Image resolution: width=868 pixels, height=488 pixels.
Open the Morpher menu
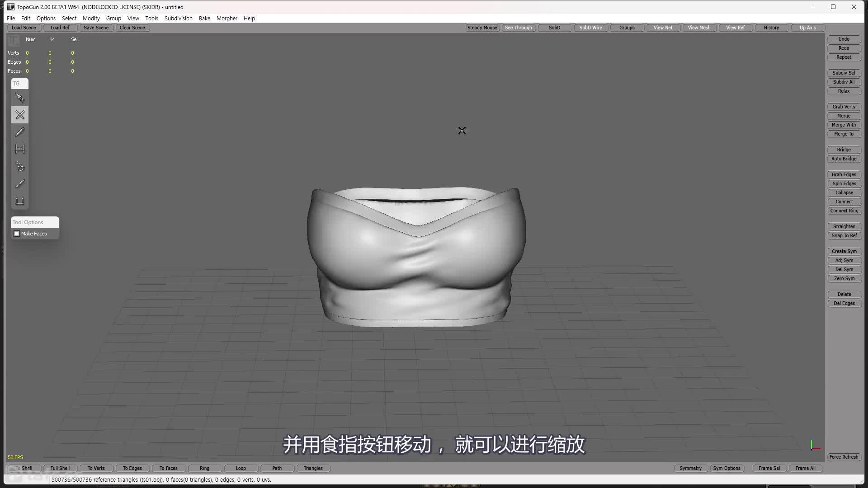pyautogui.click(x=226, y=19)
